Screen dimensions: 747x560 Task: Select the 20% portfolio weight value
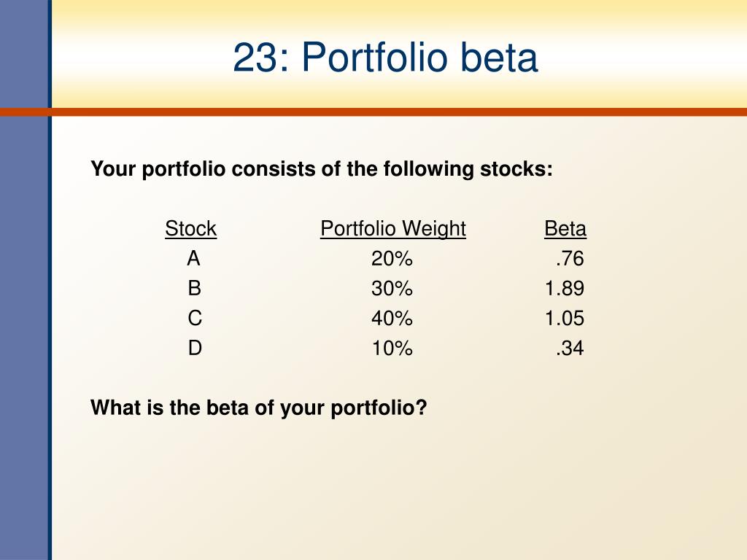pyautogui.click(x=392, y=259)
